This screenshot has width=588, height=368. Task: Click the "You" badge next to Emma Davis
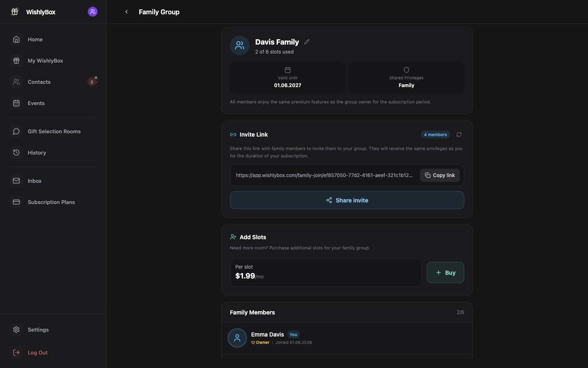293,334
